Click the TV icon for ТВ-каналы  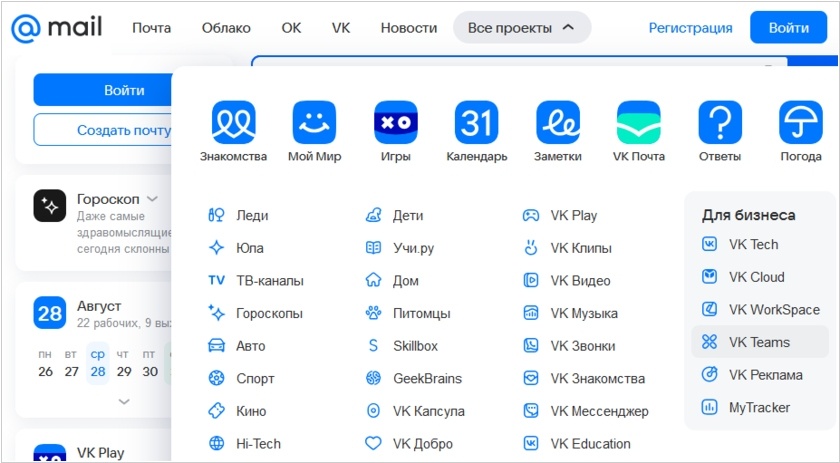tap(216, 280)
